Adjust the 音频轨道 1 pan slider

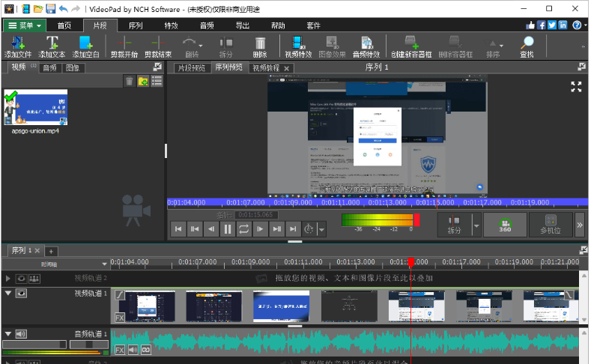coord(89,345)
